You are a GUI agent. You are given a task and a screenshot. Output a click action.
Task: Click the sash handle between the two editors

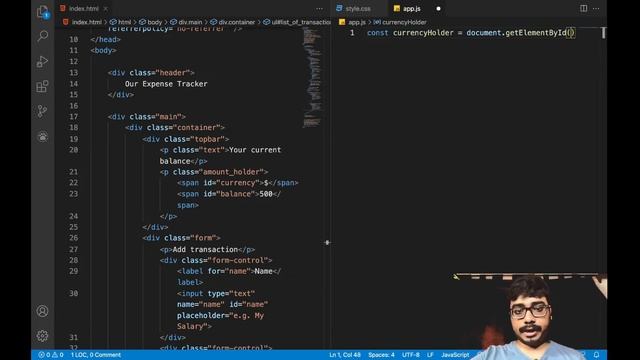point(327,242)
